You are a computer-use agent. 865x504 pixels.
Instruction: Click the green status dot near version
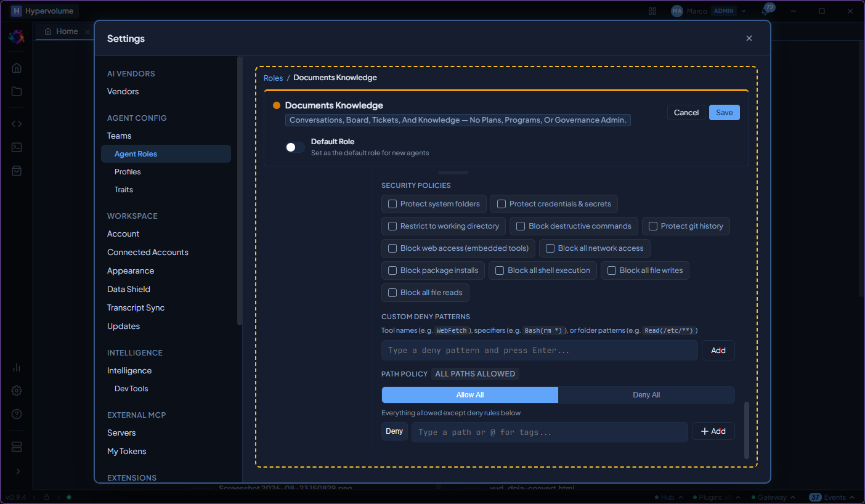(x=69, y=497)
